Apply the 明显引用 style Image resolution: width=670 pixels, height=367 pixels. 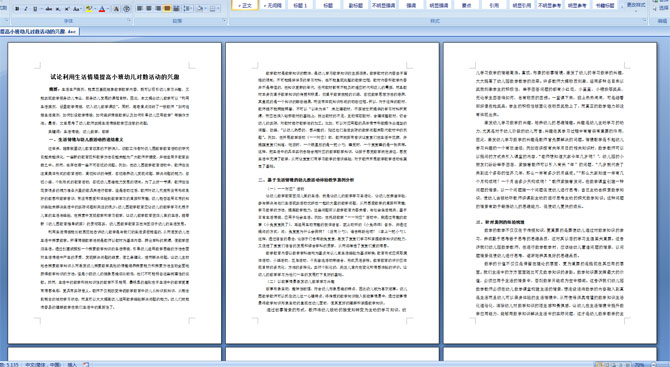coord(522,5)
